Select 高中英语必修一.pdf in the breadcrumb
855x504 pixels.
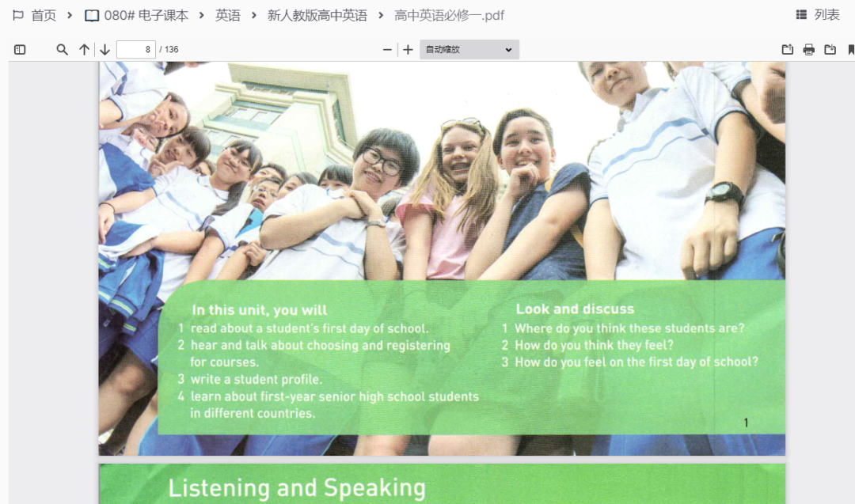pyautogui.click(x=449, y=16)
